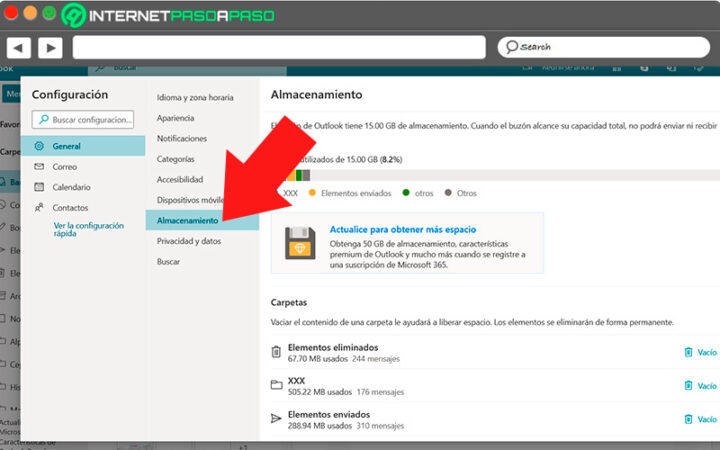This screenshot has width=720, height=450.
Task: Click the folder icon beside XXX
Action: (x=276, y=385)
